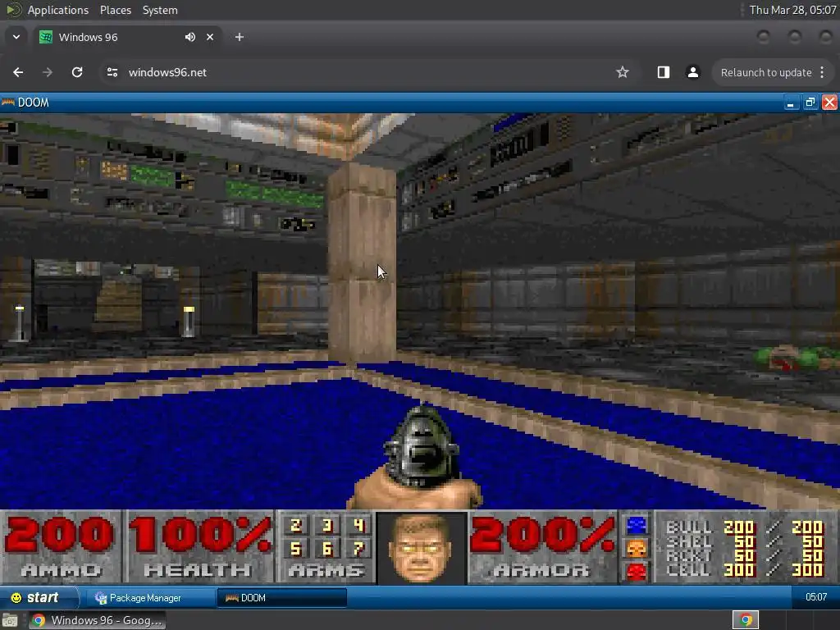840x630 pixels.
Task: Click the yellow skull key indicator
Action: click(x=637, y=549)
